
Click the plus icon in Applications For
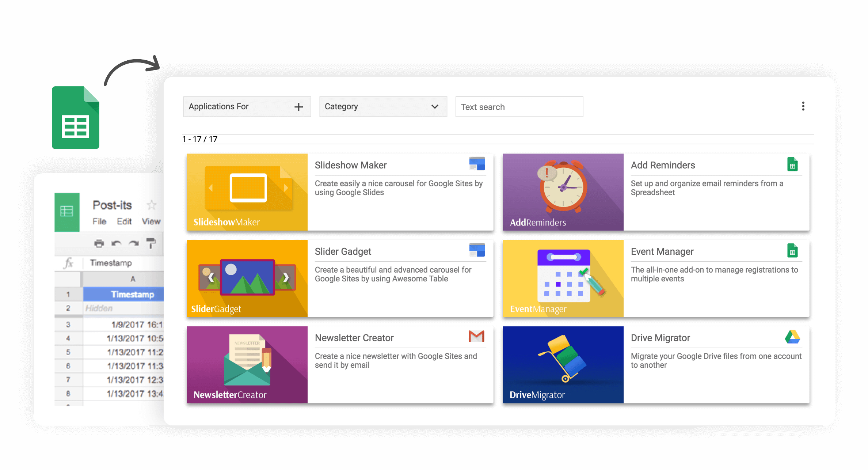tap(298, 107)
